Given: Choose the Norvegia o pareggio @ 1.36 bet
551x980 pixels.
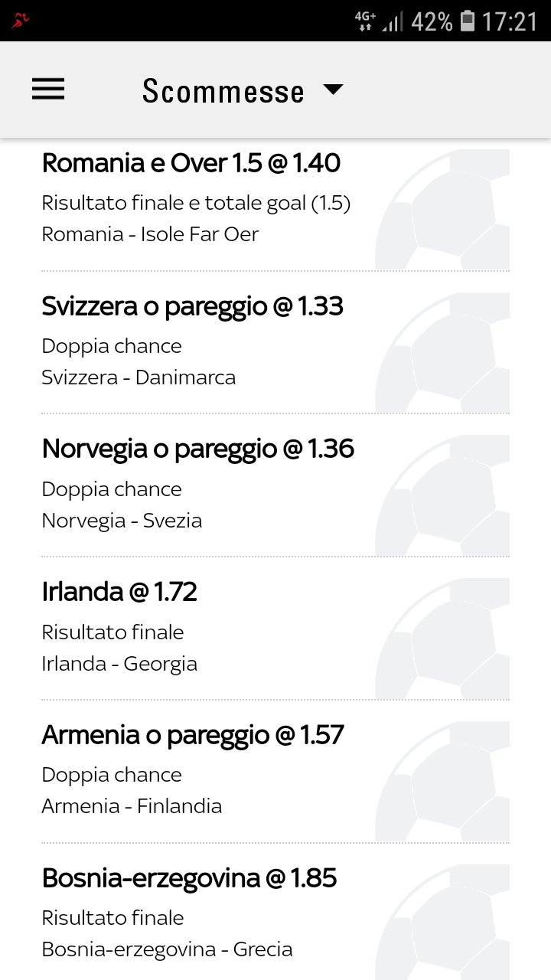Looking at the screenshot, I should coord(198,449).
